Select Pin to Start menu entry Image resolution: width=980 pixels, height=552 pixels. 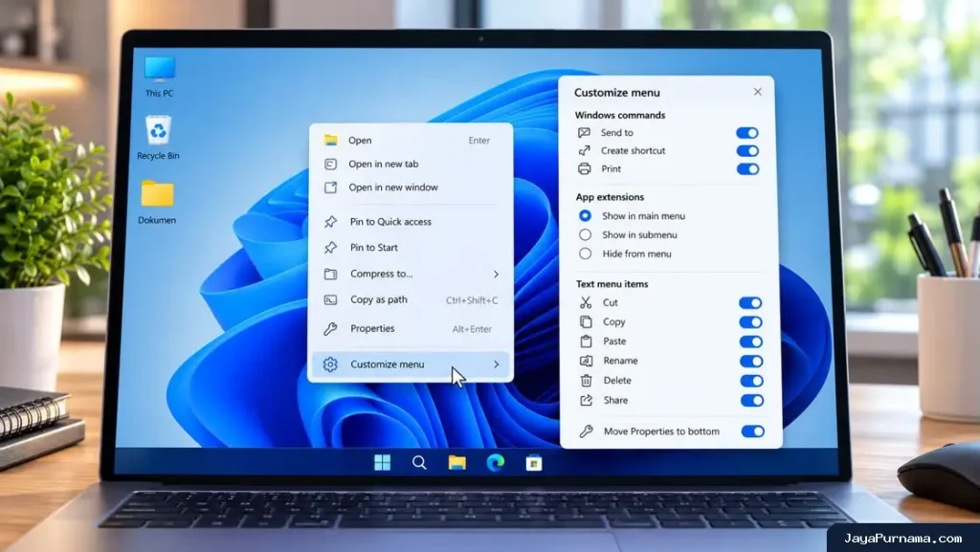[x=412, y=248]
